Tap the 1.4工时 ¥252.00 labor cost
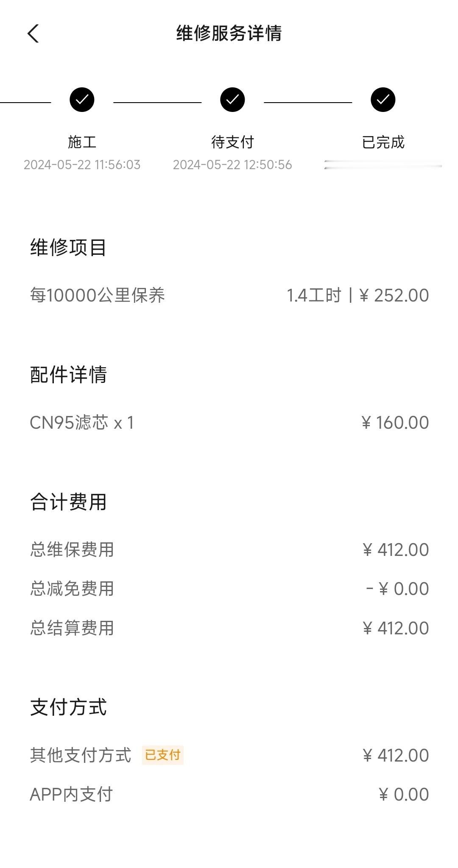Viewport: 458px width, 868px height. point(357,295)
